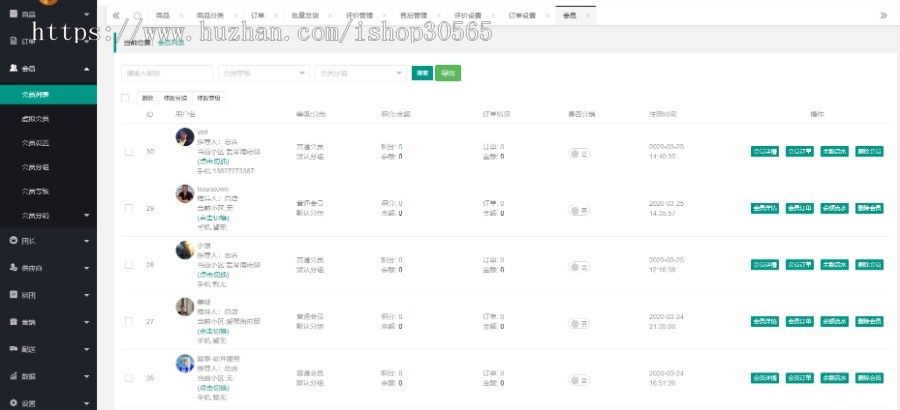
Task: Open the 会员等级 filter dropdown
Action: click(x=264, y=73)
